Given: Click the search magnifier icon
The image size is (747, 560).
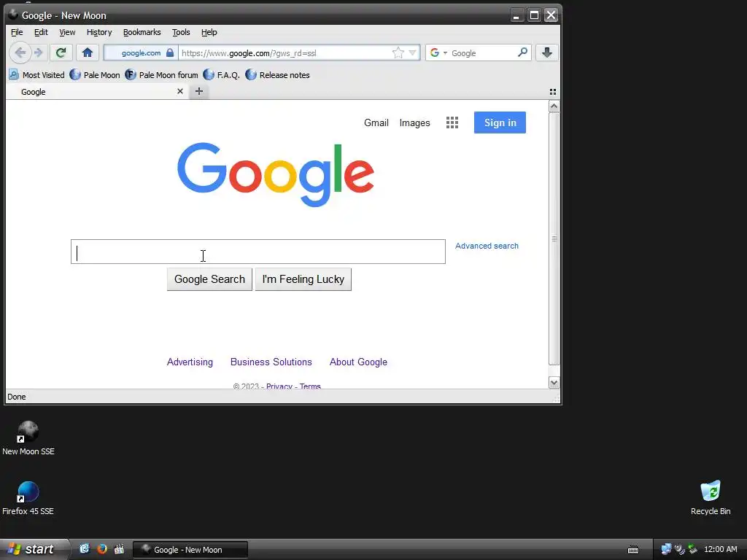Looking at the screenshot, I should point(522,52).
